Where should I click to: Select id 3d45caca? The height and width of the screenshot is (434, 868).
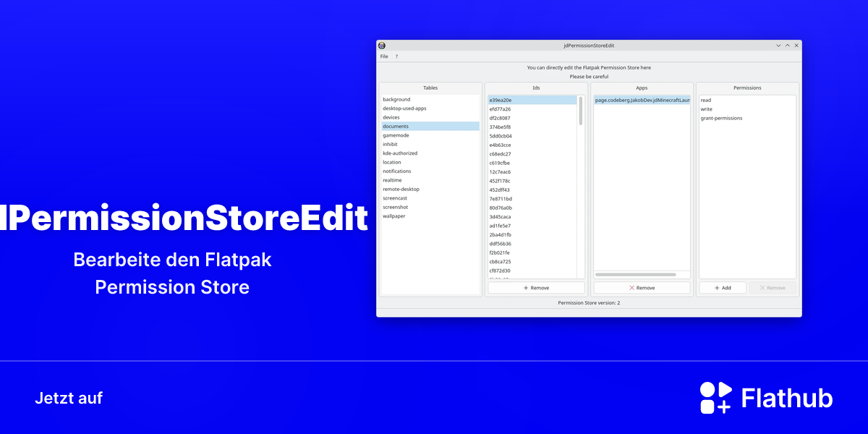(x=532, y=217)
